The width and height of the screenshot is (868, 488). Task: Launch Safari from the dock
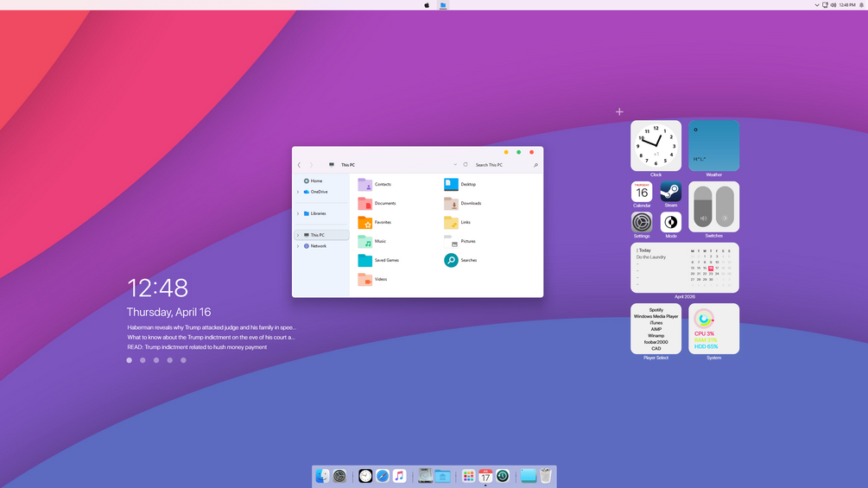(383, 476)
